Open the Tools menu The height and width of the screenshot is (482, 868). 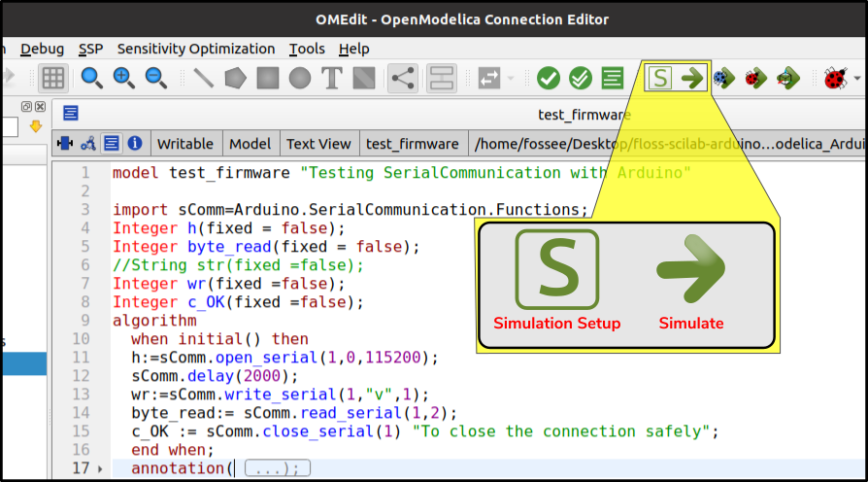pos(307,49)
